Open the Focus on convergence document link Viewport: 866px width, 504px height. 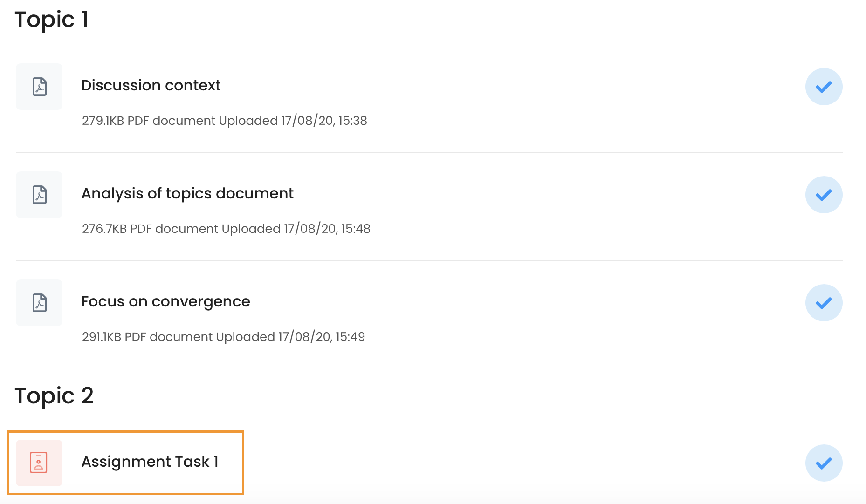[x=166, y=301]
